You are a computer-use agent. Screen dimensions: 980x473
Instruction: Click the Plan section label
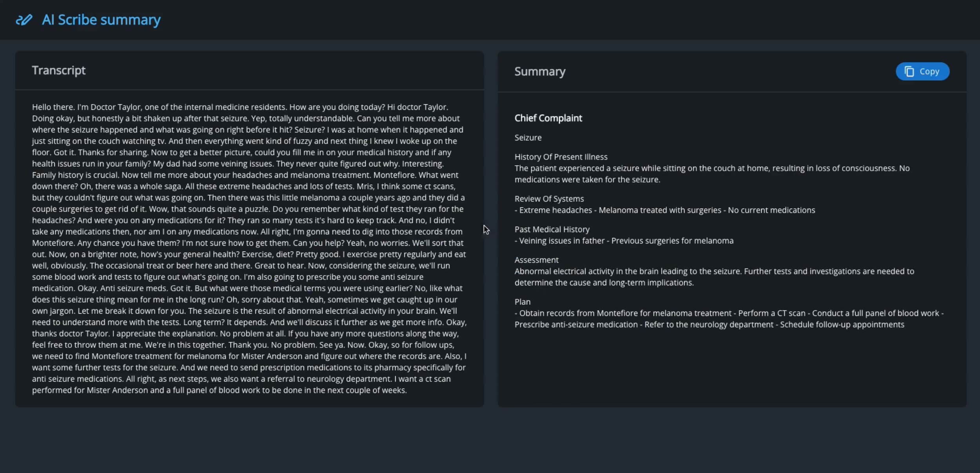(523, 302)
